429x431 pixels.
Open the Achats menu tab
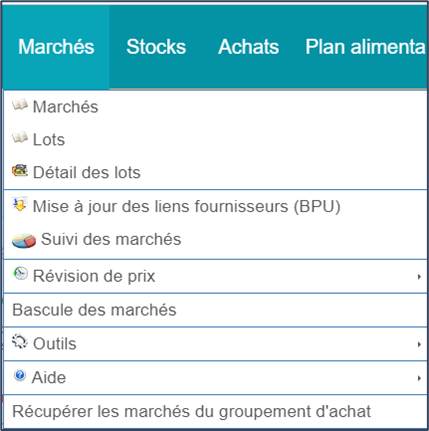coord(248,47)
